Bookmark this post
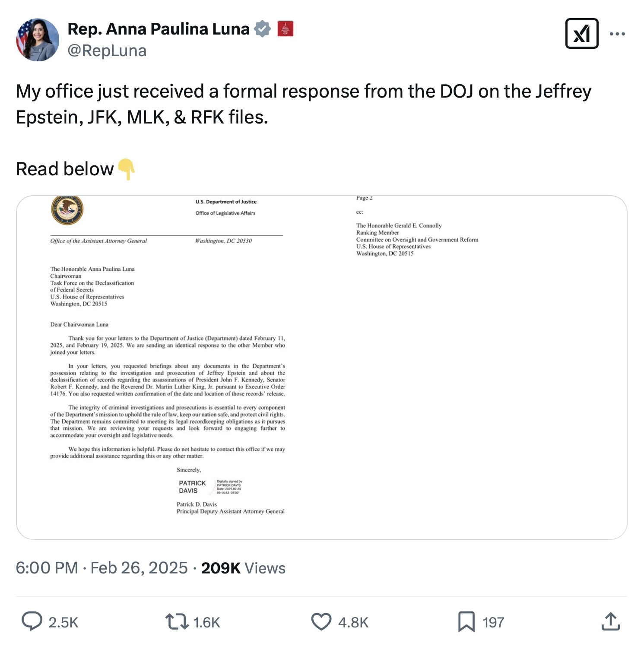644x646 pixels. pyautogui.click(x=466, y=622)
